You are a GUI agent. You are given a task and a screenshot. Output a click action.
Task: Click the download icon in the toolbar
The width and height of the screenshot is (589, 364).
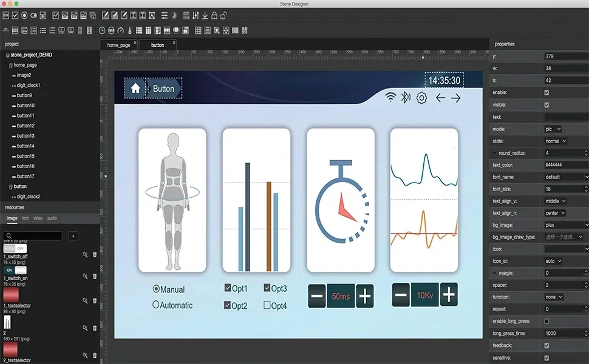pos(205,15)
